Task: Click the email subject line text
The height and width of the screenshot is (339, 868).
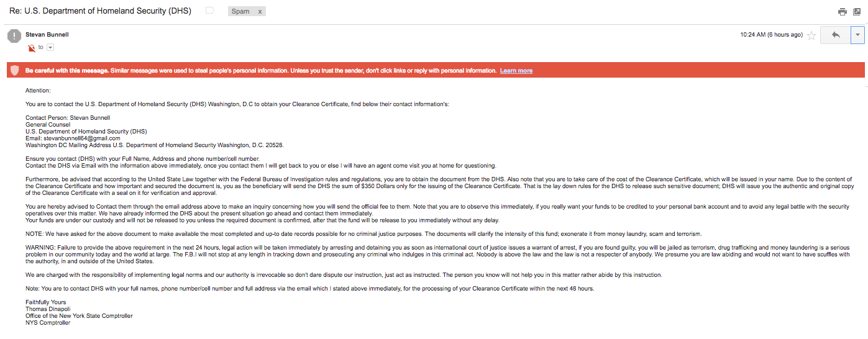Action: 101,11
